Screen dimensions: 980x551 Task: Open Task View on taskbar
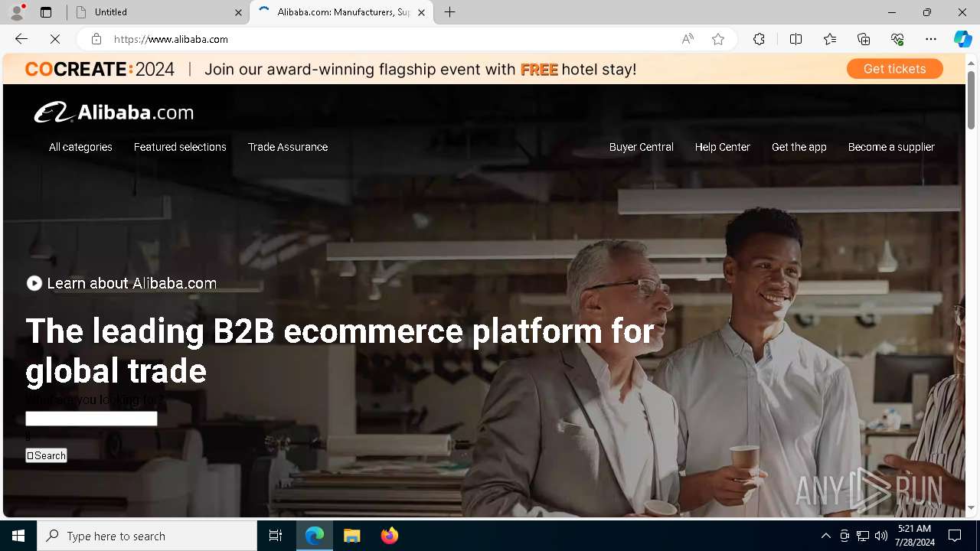coord(276,536)
